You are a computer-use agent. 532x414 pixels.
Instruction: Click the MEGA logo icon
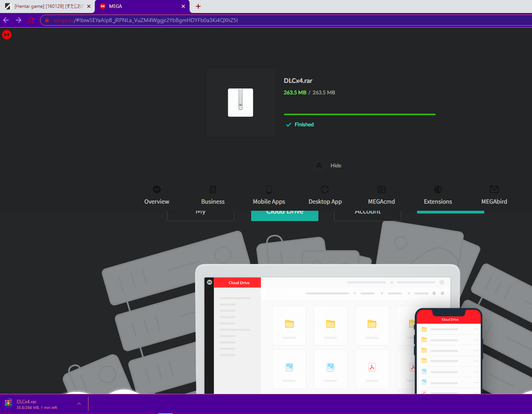pyautogui.click(x=7, y=35)
